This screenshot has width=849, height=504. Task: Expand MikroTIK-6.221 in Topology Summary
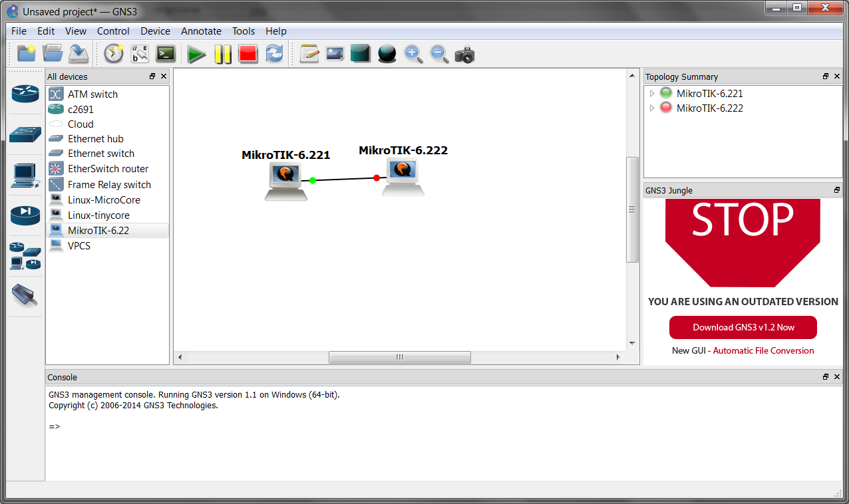[x=652, y=94]
